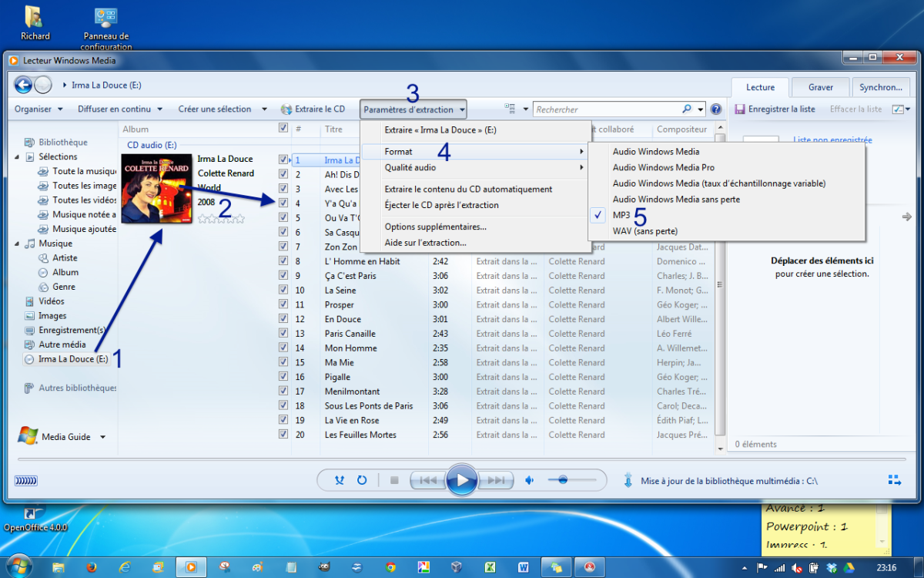Image resolution: width=924 pixels, height=578 pixels.
Task: Open Google Chrome from the taskbar
Action: 390,567
